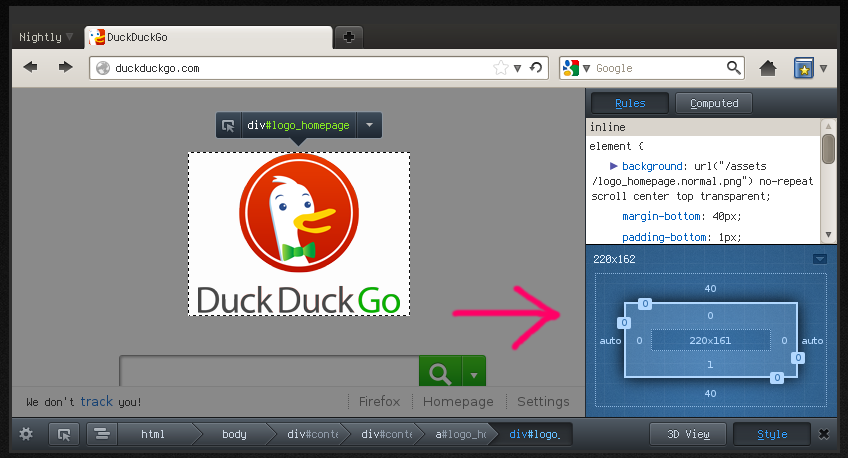Click the 220x161 content box size

click(710, 340)
